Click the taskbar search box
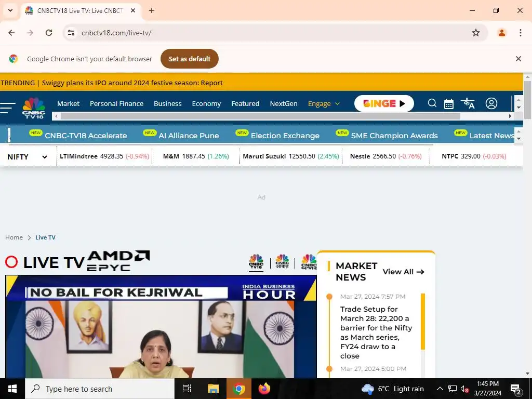Image resolution: width=532 pixels, height=399 pixels. pyautogui.click(x=100, y=389)
